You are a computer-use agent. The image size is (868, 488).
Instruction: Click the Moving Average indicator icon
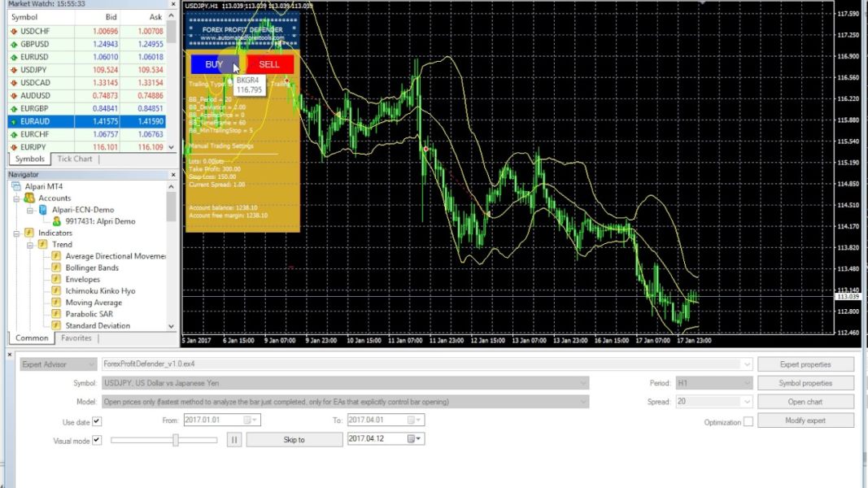(x=56, y=303)
